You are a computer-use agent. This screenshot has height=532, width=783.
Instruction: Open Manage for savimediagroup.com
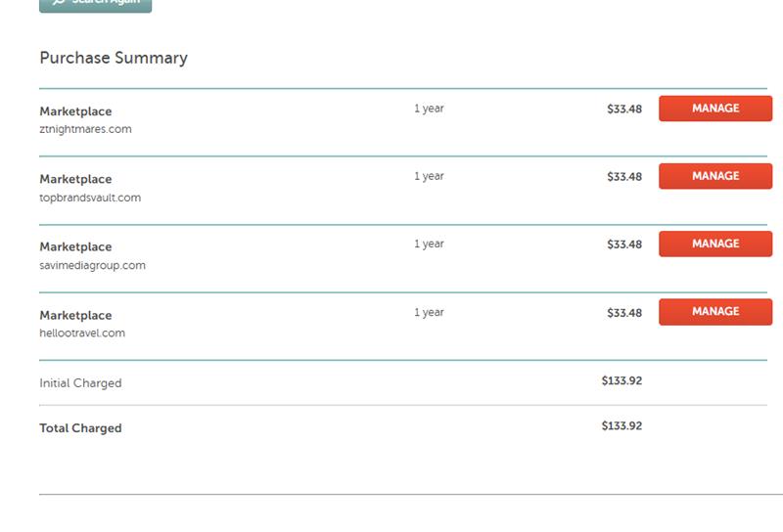coord(714,244)
